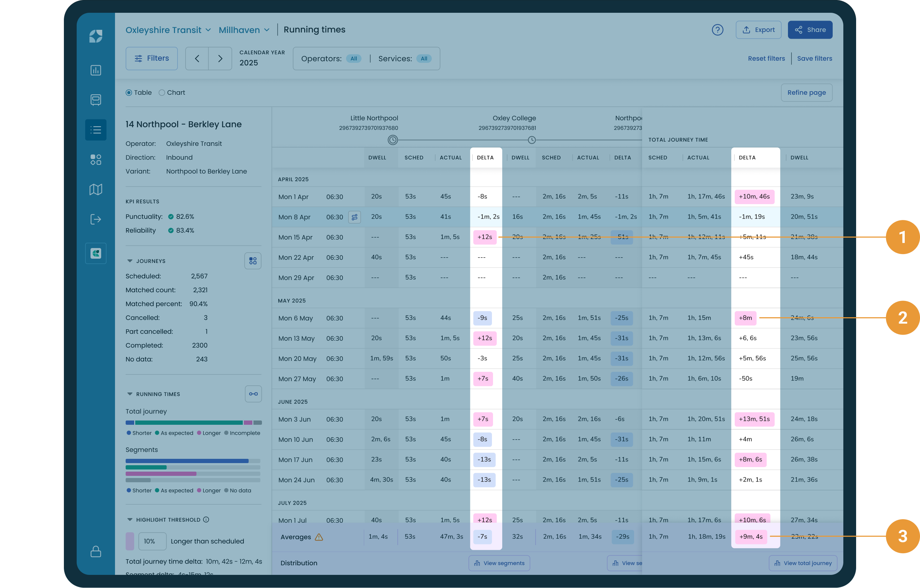
Task: Select the Chart radio button
Action: pos(162,93)
